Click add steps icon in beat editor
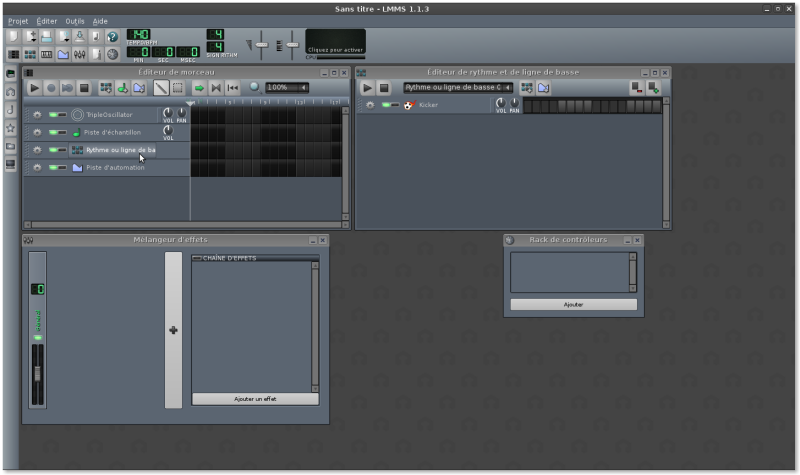 click(653, 88)
